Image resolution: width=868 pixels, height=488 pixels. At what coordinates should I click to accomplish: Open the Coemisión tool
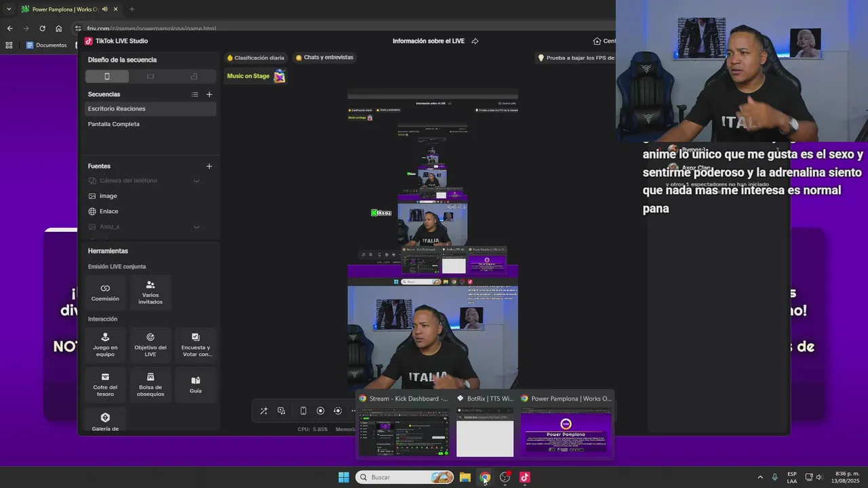[105, 292]
